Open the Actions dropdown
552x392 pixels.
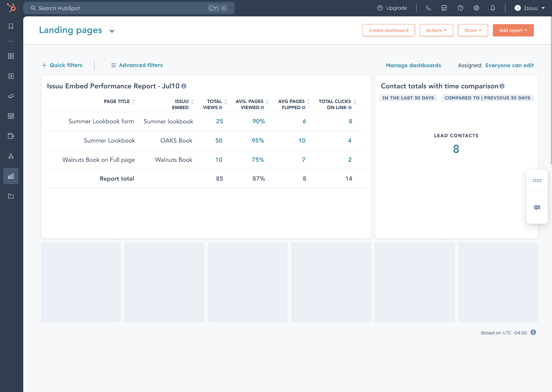(x=436, y=30)
